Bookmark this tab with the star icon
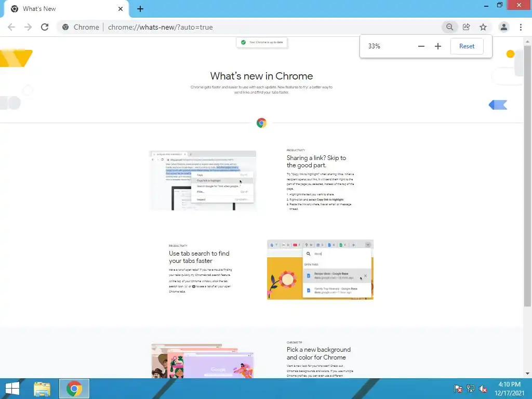Screen dimensions: 532x399 (x=483, y=27)
